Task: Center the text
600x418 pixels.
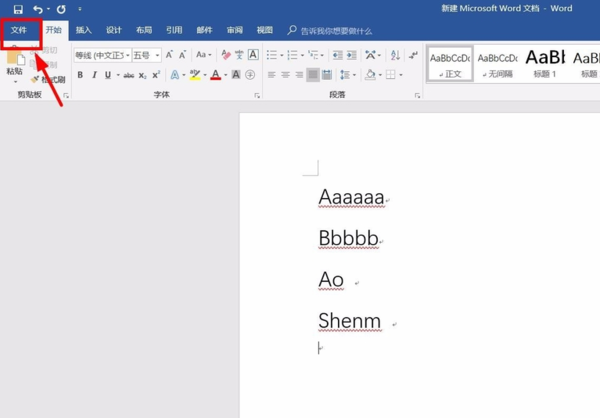Action: pyautogui.click(x=285, y=75)
